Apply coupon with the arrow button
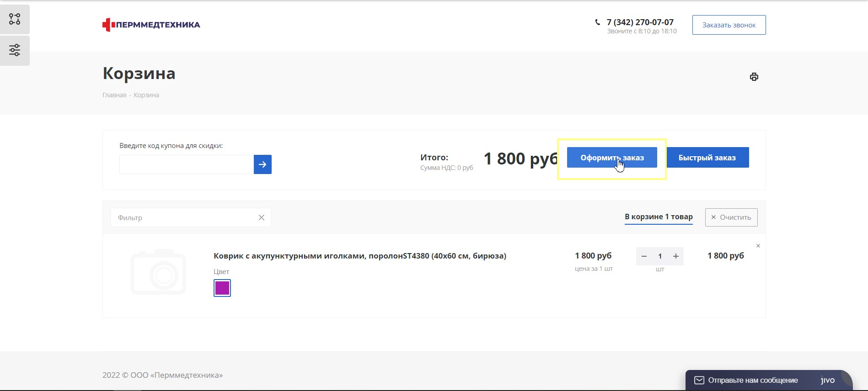Image resolution: width=868 pixels, height=391 pixels. (263, 164)
